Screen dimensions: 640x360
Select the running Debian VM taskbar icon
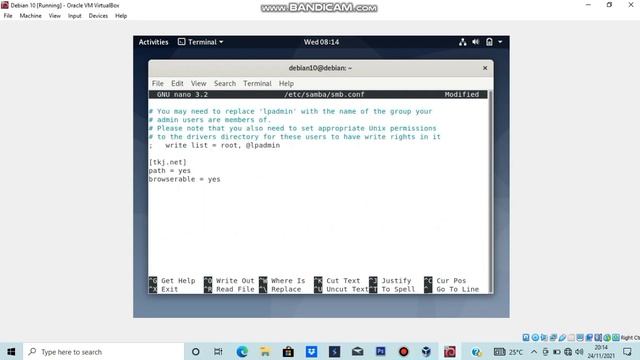(450, 351)
